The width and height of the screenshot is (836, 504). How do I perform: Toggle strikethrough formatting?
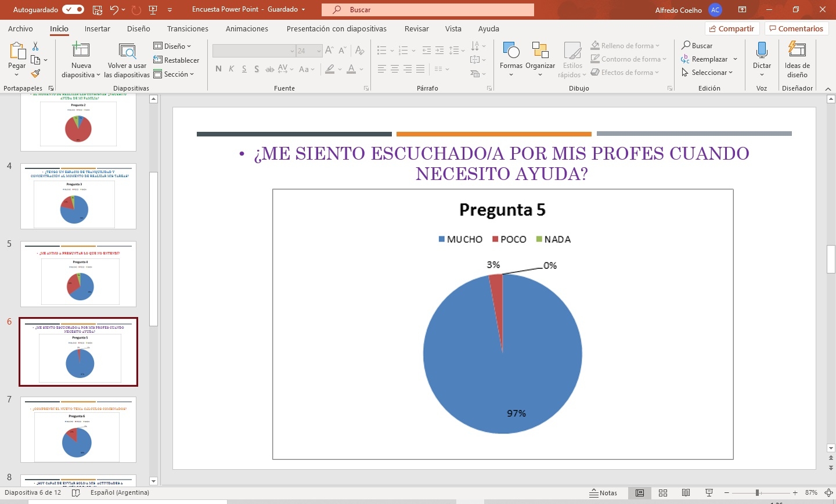[x=270, y=69]
